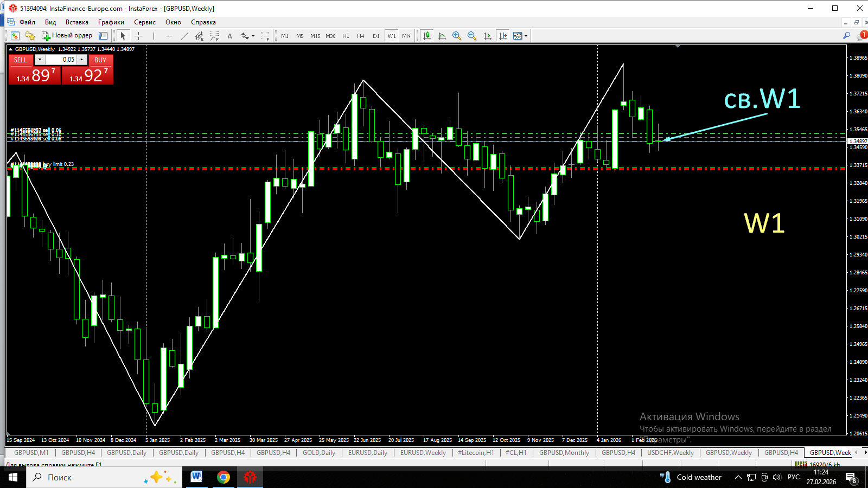Click the Cold weather taskbar widget
This screenshot has height=488, width=868.
tap(691, 477)
